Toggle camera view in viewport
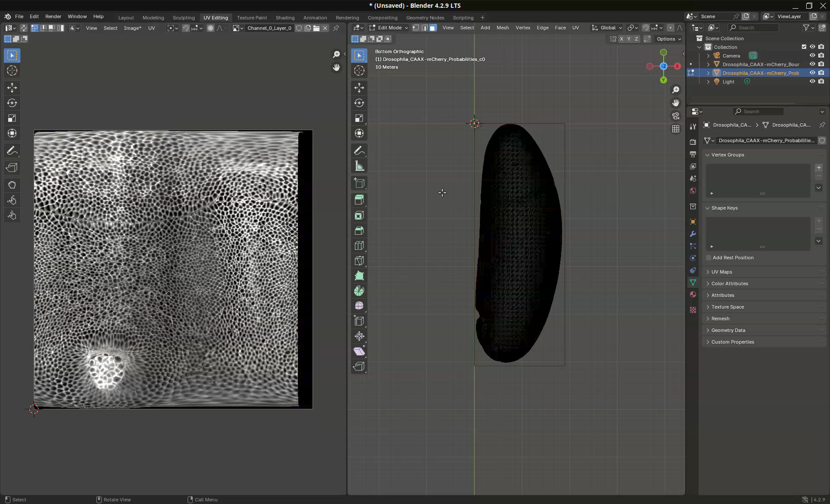830x504 pixels. [x=676, y=116]
